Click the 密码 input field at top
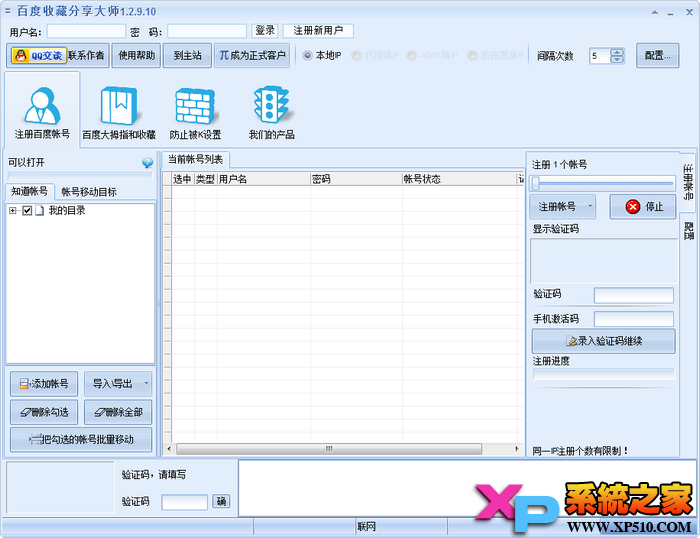Screen dimensions: 700x538 (x=207, y=31)
